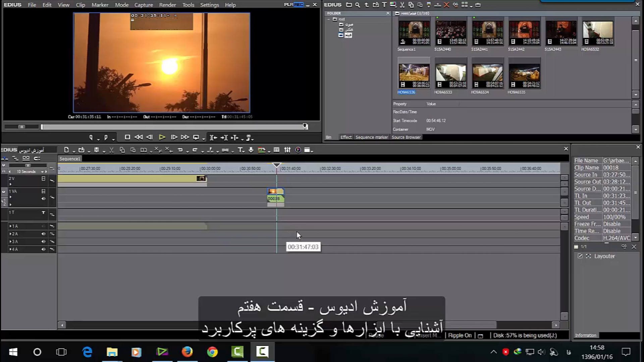Click the Stop button in the player
Image resolution: width=644 pixels, height=362 pixels.
127,137
